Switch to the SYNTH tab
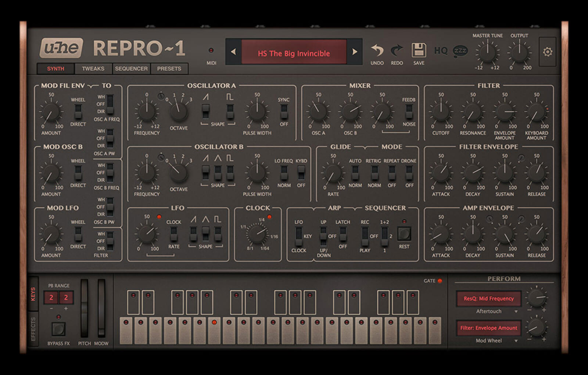The width and height of the screenshot is (588, 375). tap(56, 69)
